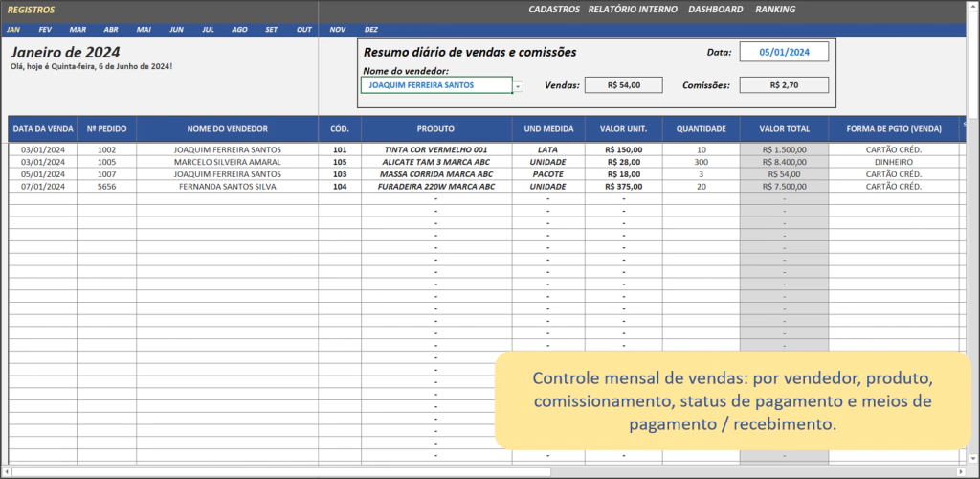Select order number 5656 cell
Screen dimensions: 980x479
(107, 187)
